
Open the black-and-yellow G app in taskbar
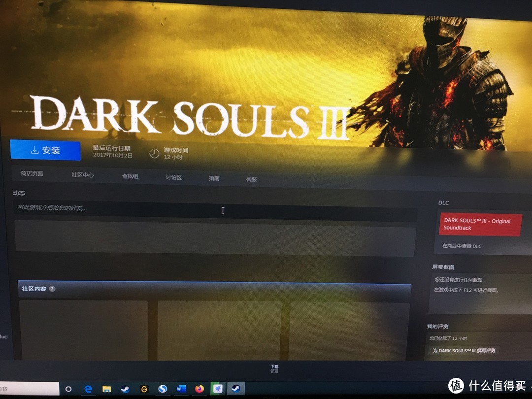tap(144, 389)
